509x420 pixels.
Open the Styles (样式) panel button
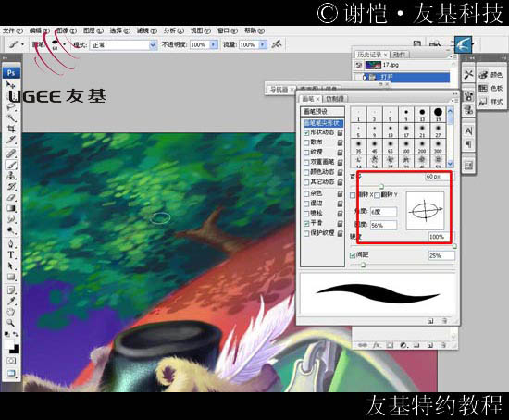[490, 102]
